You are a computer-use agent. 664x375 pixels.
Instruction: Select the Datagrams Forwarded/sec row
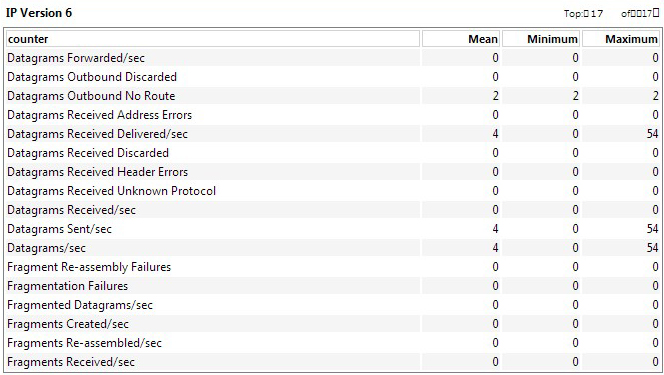(x=332, y=58)
